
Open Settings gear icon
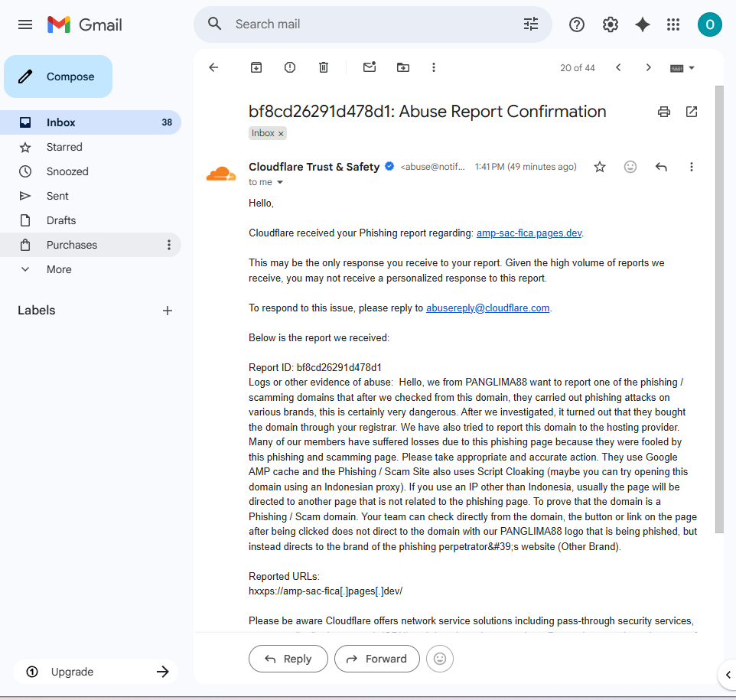[x=611, y=24]
